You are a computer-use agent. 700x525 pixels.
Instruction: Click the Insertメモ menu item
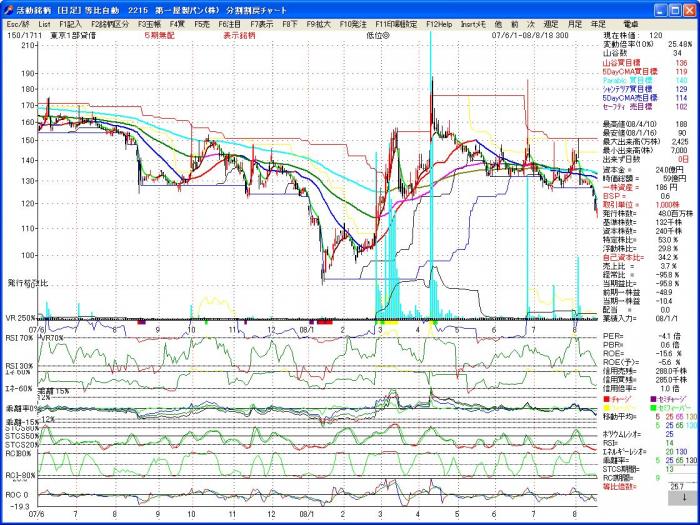[x=473, y=24]
